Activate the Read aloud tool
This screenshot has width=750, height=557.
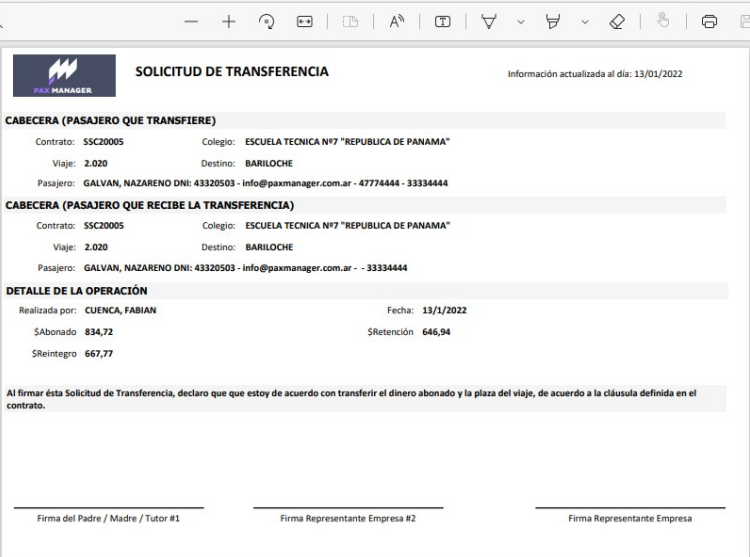(x=397, y=22)
